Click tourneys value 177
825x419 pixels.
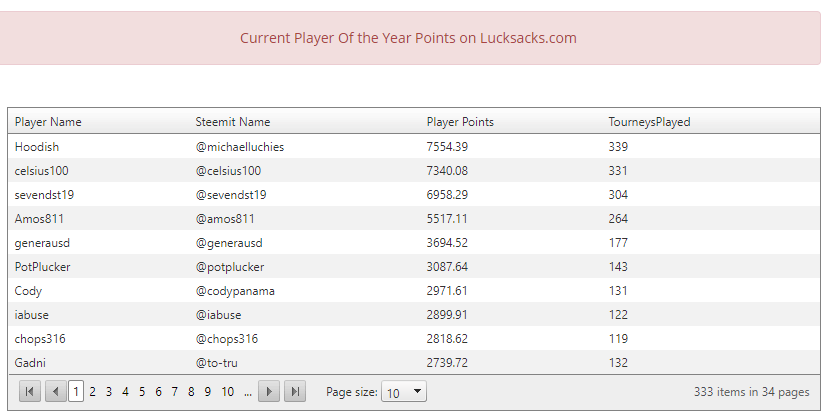[x=618, y=243]
